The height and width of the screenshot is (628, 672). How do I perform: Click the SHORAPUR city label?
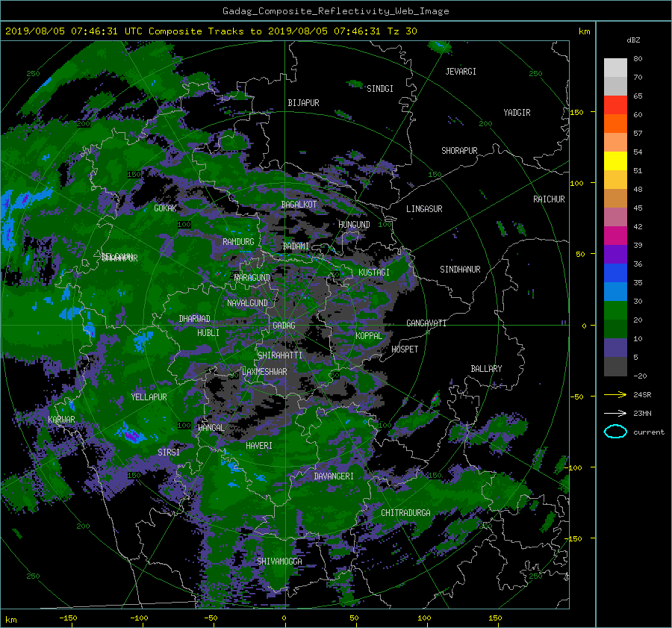[x=459, y=151]
